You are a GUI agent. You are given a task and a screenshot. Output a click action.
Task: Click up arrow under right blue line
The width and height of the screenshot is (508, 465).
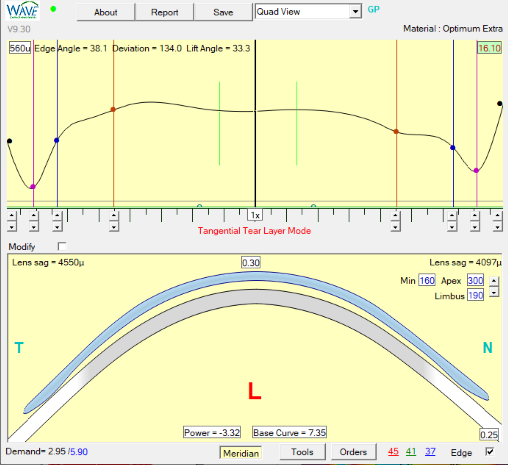(452, 215)
